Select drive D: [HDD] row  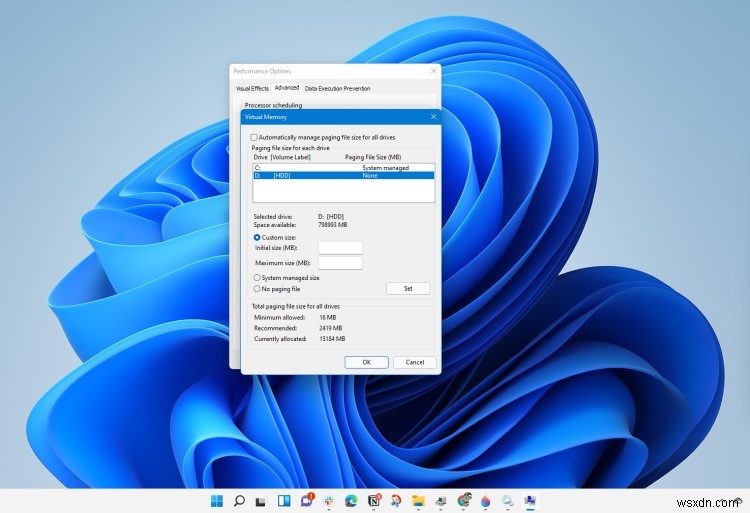(x=343, y=175)
